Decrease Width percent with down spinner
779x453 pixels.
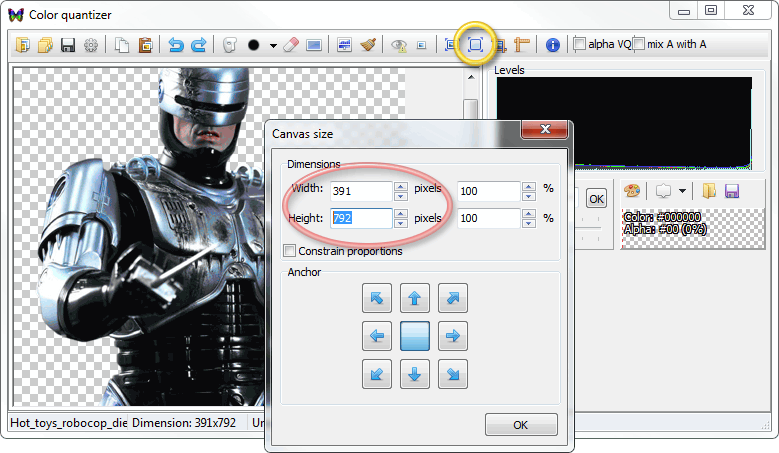click(x=529, y=196)
